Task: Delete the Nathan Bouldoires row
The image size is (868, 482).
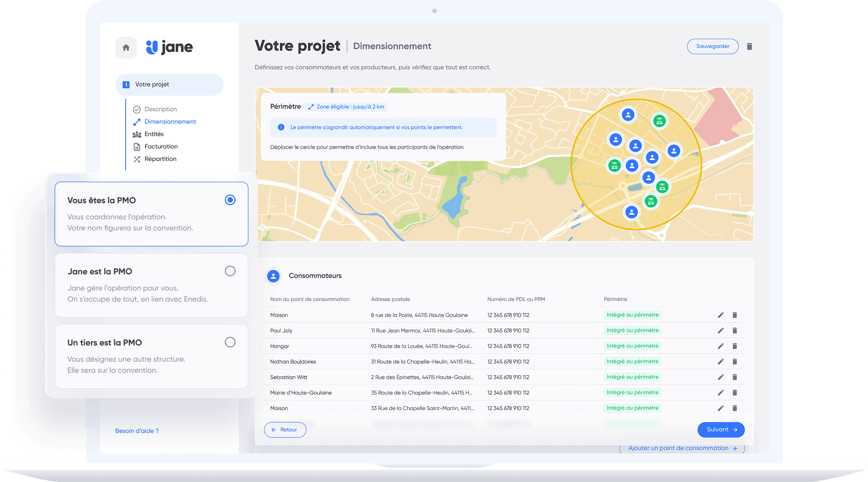Action: (734, 362)
